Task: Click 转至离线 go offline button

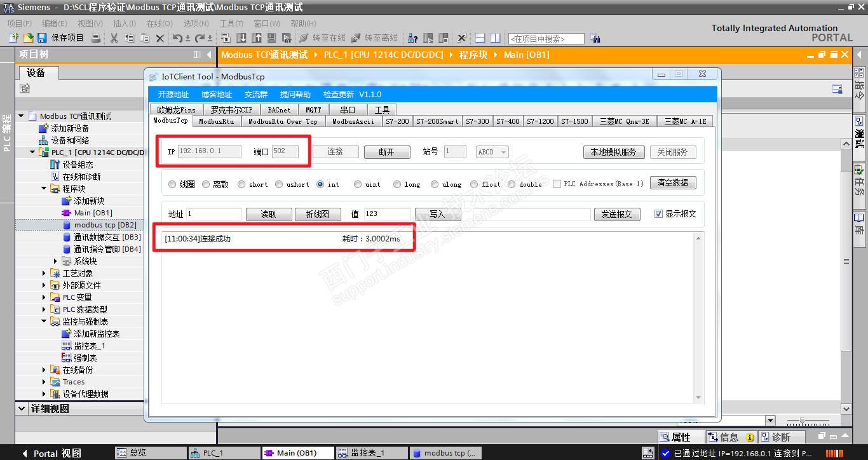Action: [x=374, y=38]
